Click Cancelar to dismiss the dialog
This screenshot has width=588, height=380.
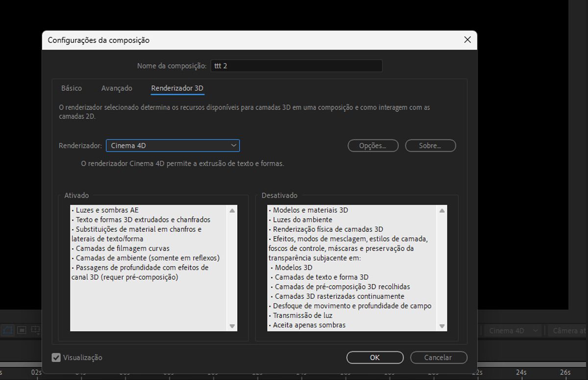pyautogui.click(x=439, y=357)
